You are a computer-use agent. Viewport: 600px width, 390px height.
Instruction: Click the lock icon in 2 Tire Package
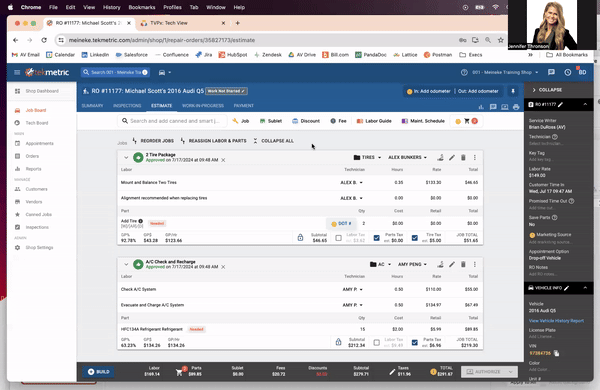pos(300,238)
